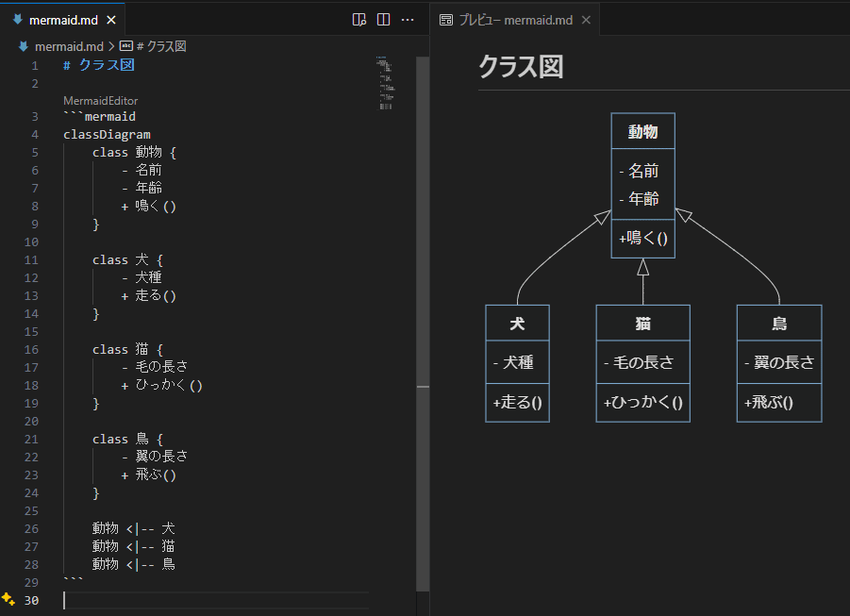Open preview to the side icon
This screenshot has height=616, width=850.
358,20
